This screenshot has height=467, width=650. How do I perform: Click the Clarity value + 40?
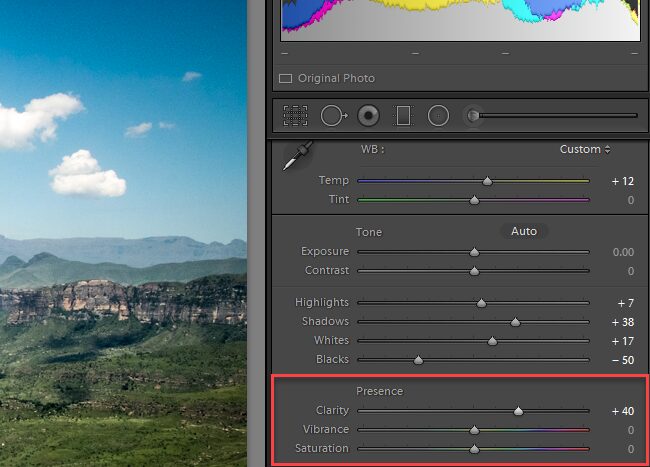623,411
